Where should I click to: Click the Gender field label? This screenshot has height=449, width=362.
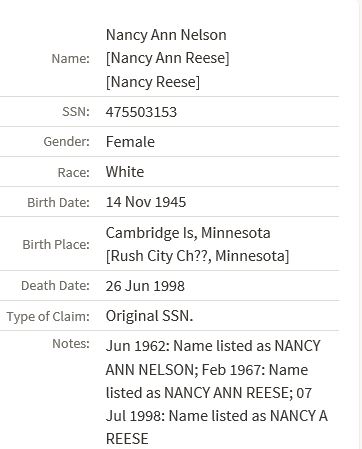tap(67, 142)
